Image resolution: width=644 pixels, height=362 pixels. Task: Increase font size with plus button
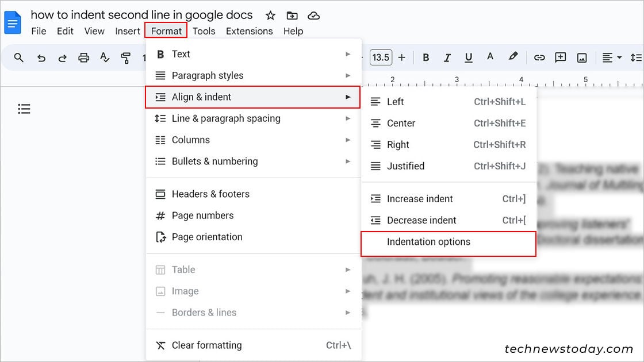point(402,57)
